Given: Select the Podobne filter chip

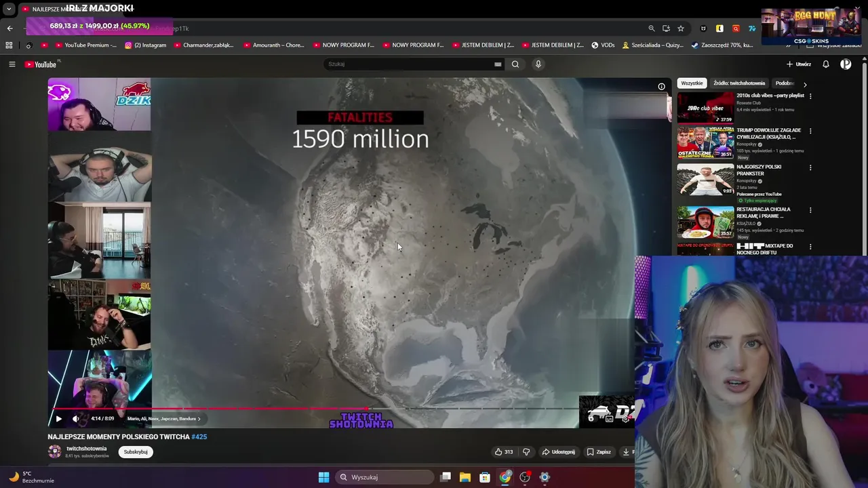Looking at the screenshot, I should tap(785, 83).
